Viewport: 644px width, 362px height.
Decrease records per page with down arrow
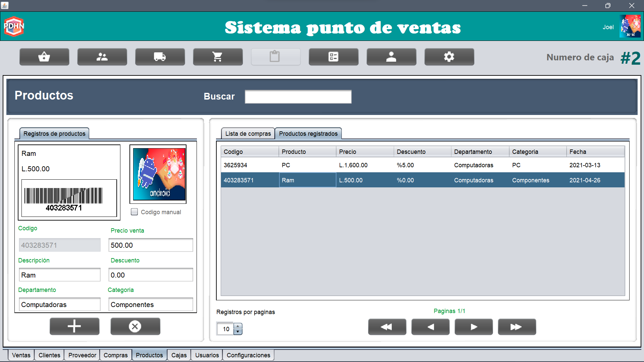click(x=238, y=332)
